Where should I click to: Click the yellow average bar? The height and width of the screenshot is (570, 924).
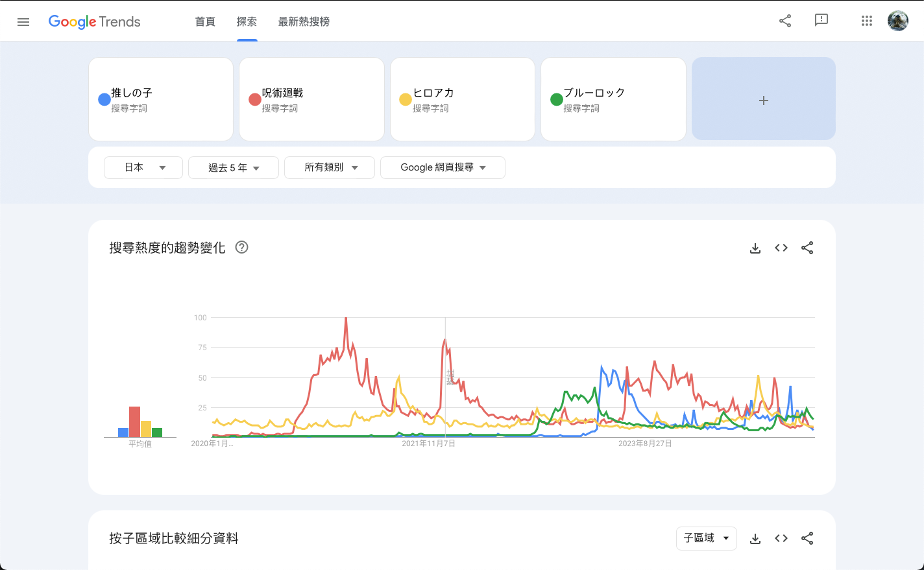(146, 429)
